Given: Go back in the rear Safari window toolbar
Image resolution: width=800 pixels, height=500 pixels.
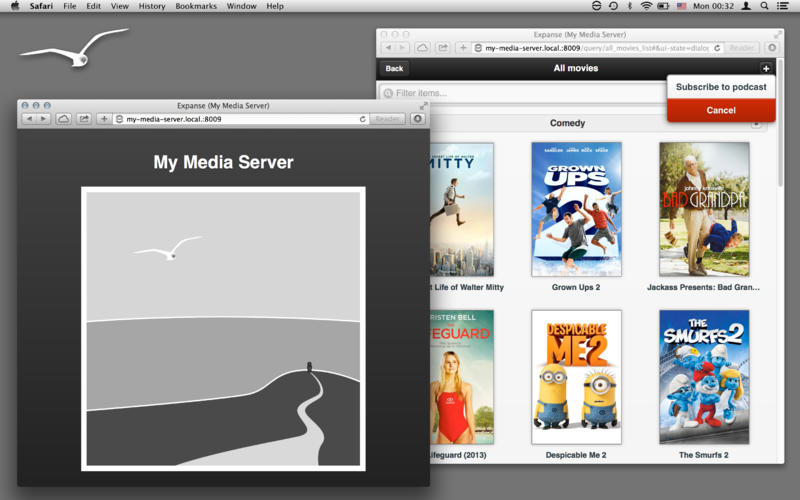Looking at the screenshot, I should [388, 48].
